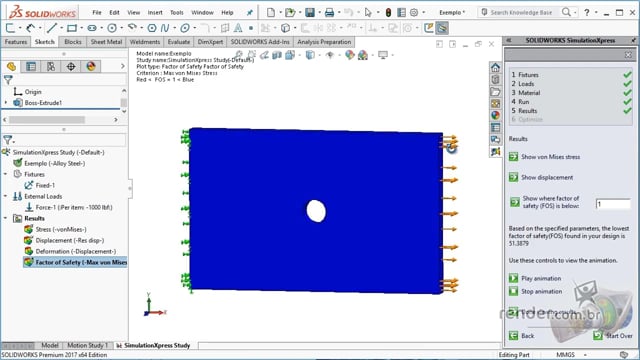Image resolution: width=640 pixels, height=360 pixels.
Task: Pin the SimulationXpress task pane
Action: point(633,40)
